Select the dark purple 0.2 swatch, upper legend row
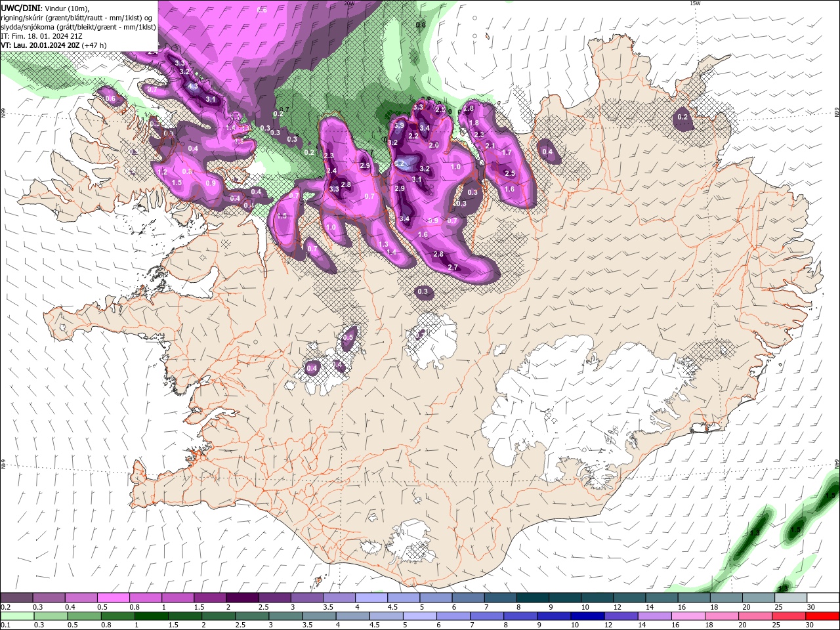The image size is (840, 630). [x=17, y=598]
